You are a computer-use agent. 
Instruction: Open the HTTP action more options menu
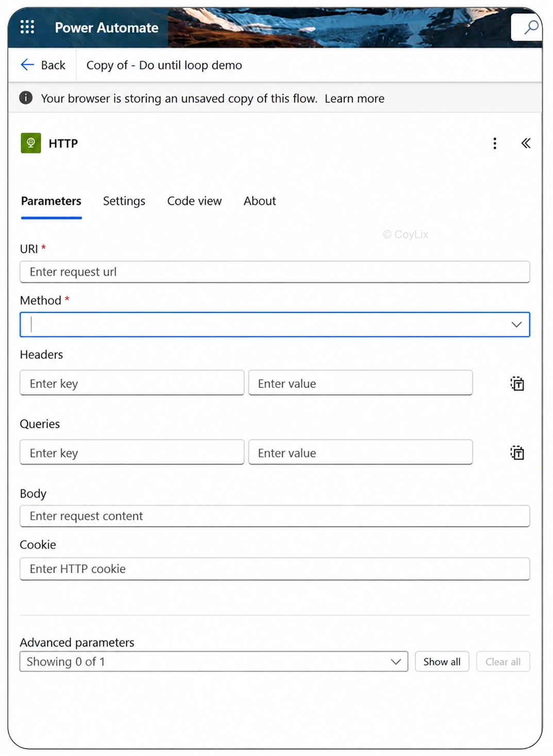pyautogui.click(x=495, y=143)
